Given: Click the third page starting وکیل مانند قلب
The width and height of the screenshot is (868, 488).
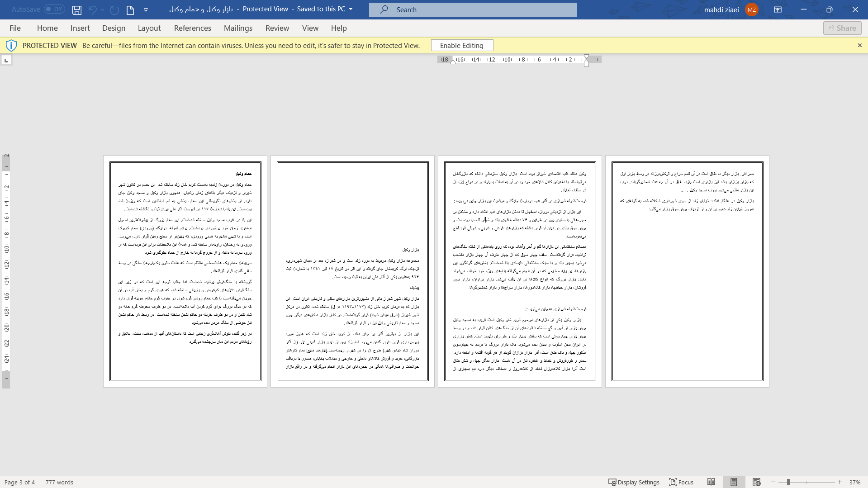Looking at the screenshot, I should [520, 271].
